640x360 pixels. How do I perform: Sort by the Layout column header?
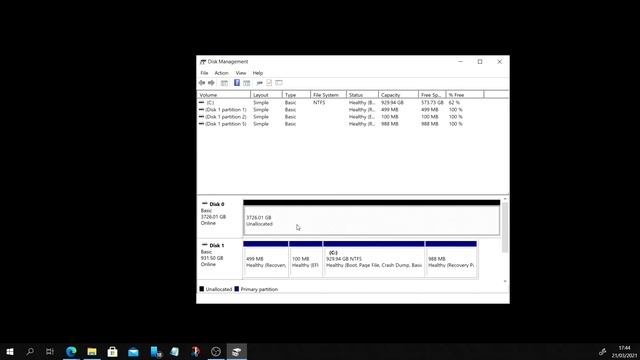(266, 95)
